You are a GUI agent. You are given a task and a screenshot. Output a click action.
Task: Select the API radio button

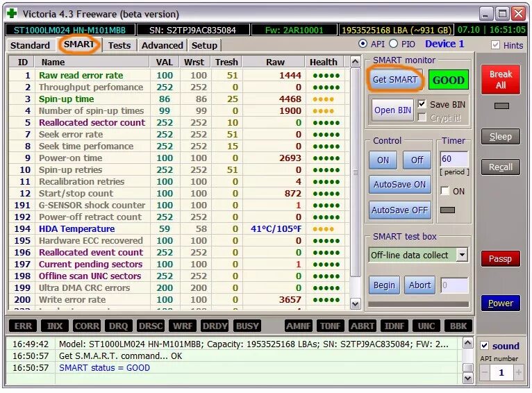click(363, 44)
